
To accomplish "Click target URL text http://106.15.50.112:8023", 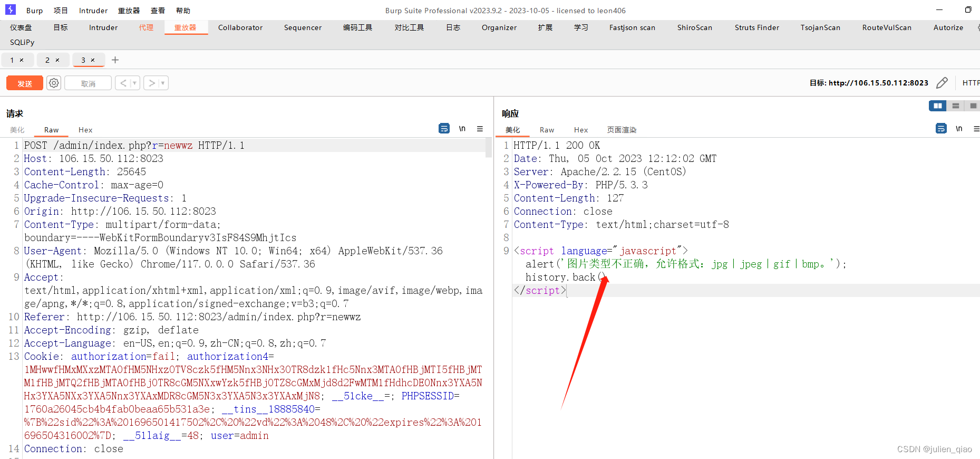I will pos(878,83).
